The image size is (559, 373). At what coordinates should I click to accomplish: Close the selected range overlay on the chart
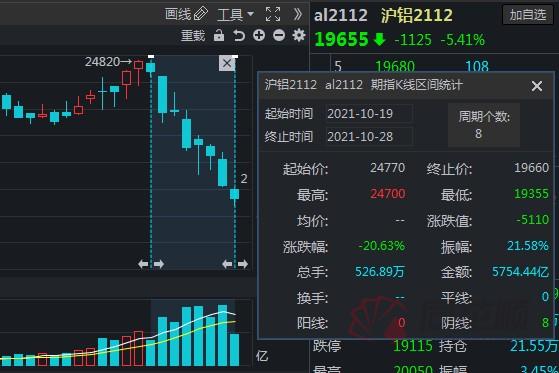[227, 63]
